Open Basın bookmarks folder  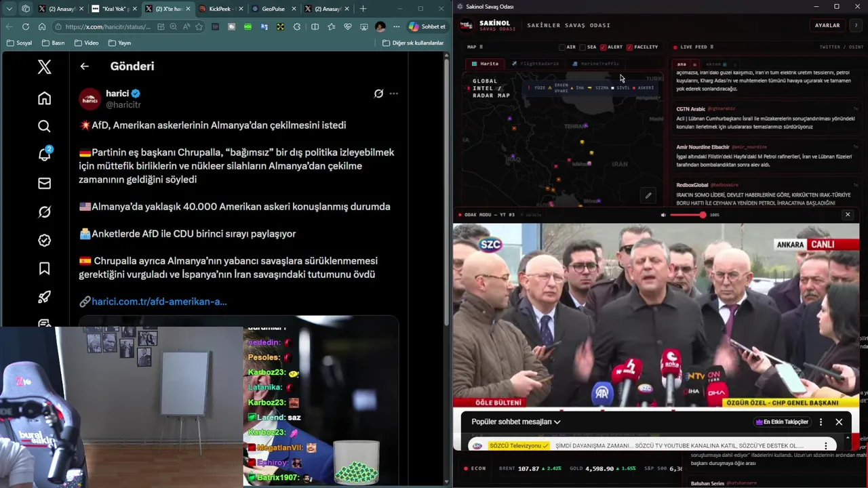(53, 43)
